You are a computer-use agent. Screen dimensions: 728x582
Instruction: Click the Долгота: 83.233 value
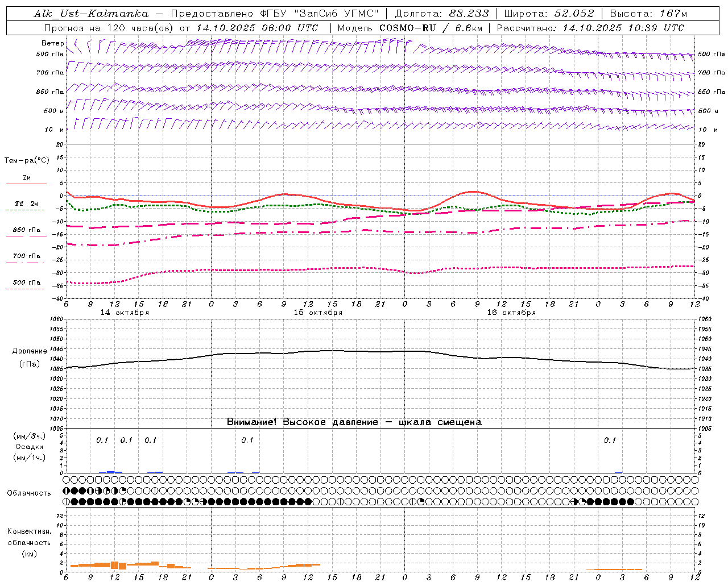coord(441,14)
